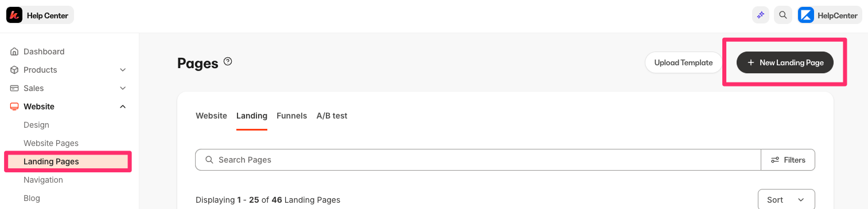Click the Dashboard home icon
This screenshot has width=868, height=209.
click(x=14, y=52)
